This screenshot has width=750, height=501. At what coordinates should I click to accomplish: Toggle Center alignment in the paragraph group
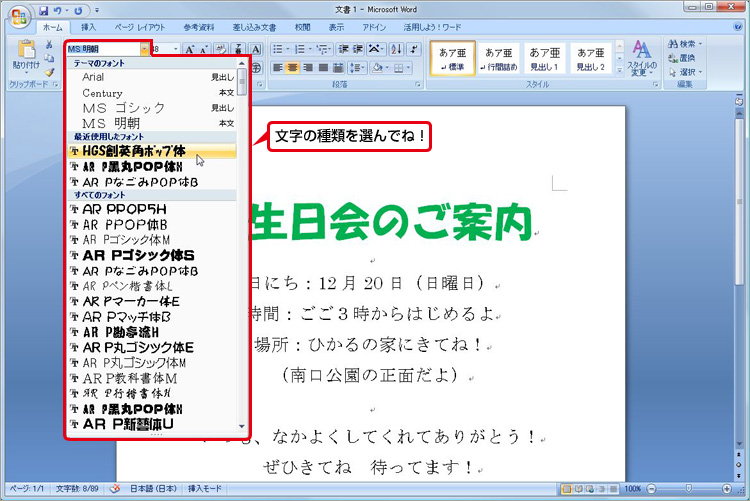(292, 68)
